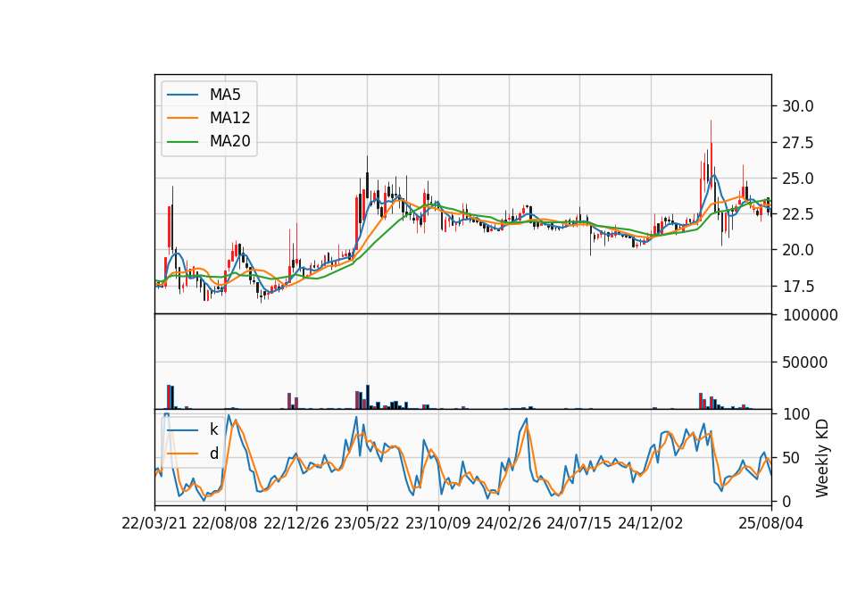Image resolution: width=857 pixels, height=616 pixels.
Task: Click the 25/08/04 date label
Action: [x=771, y=524]
